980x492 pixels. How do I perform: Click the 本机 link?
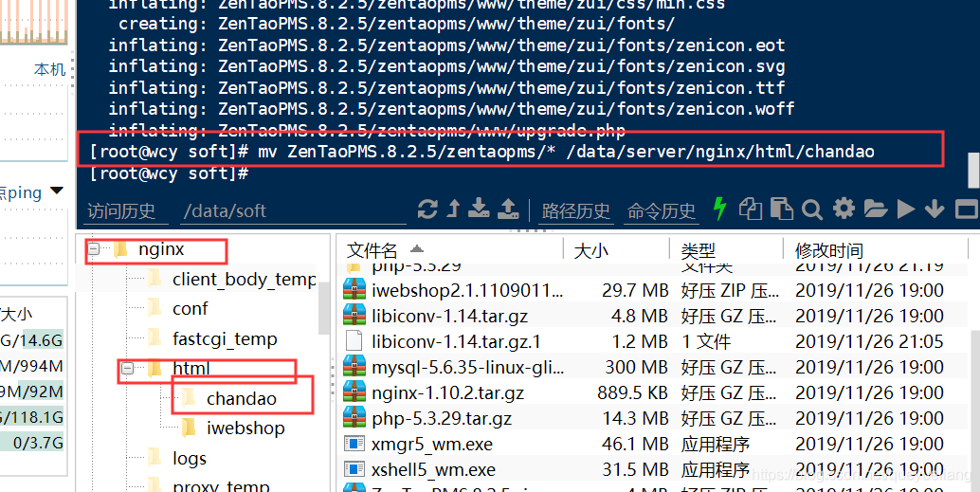coord(50,69)
